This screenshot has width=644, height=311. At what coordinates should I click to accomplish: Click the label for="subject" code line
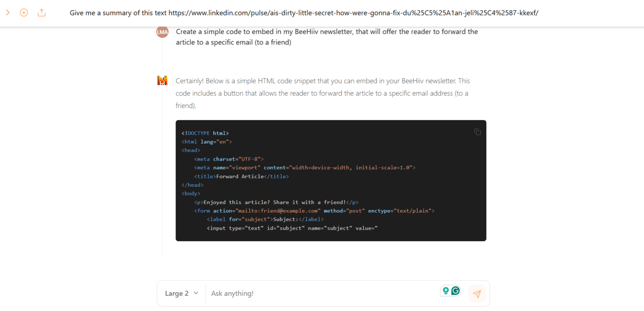[265, 219]
